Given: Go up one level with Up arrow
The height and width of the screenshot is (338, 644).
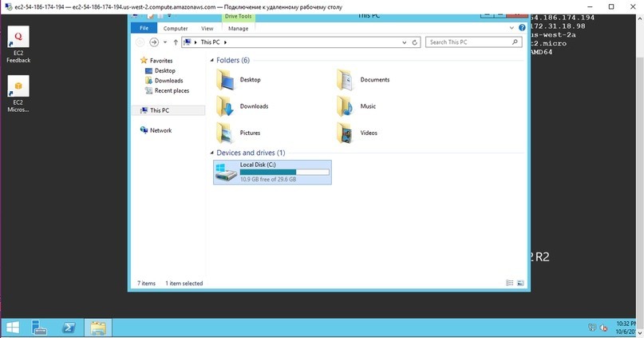Looking at the screenshot, I should pos(176,42).
